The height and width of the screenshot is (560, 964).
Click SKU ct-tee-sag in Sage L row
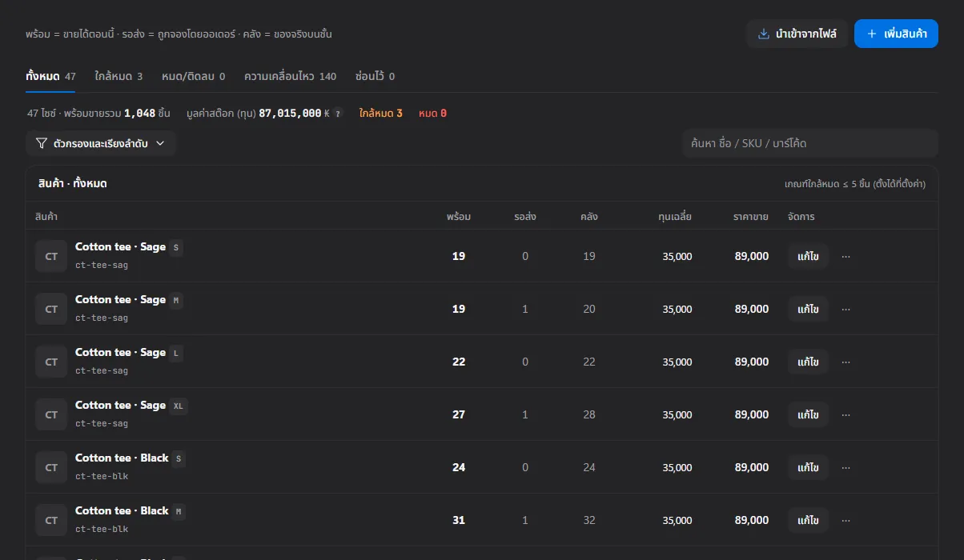tap(102, 371)
